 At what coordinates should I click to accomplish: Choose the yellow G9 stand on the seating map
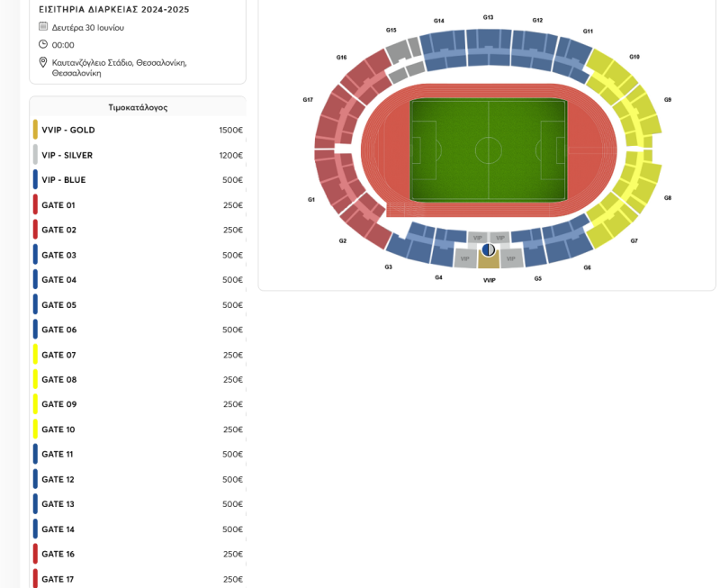(642, 117)
